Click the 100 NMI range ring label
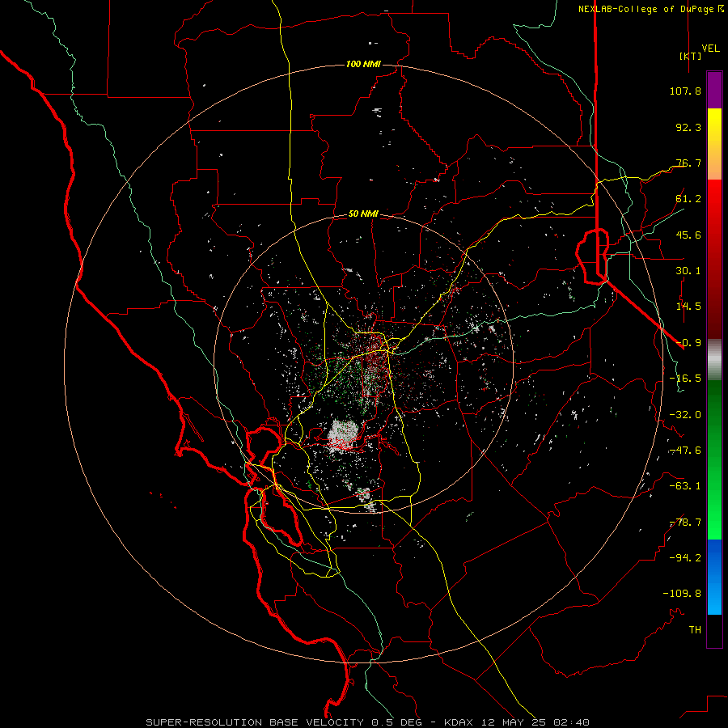728x728 pixels. click(363, 64)
